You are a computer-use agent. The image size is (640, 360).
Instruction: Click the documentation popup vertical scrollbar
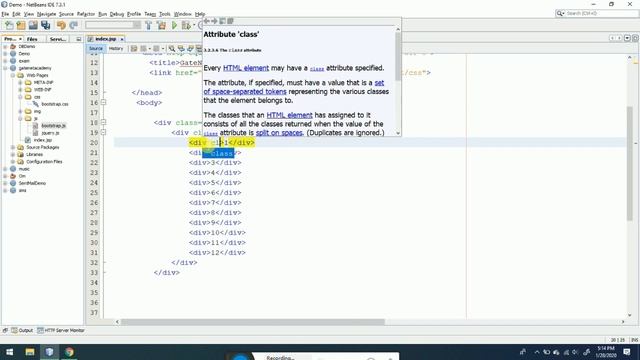pos(398,81)
